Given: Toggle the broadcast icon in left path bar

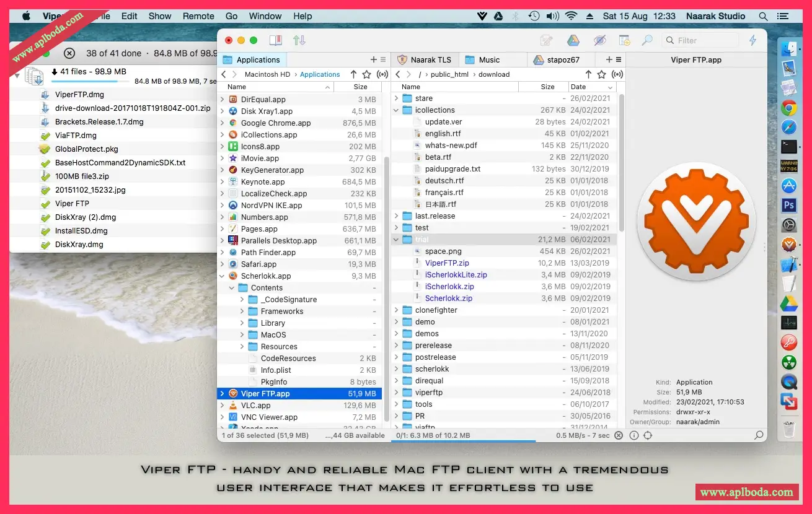Looking at the screenshot, I should tap(382, 74).
